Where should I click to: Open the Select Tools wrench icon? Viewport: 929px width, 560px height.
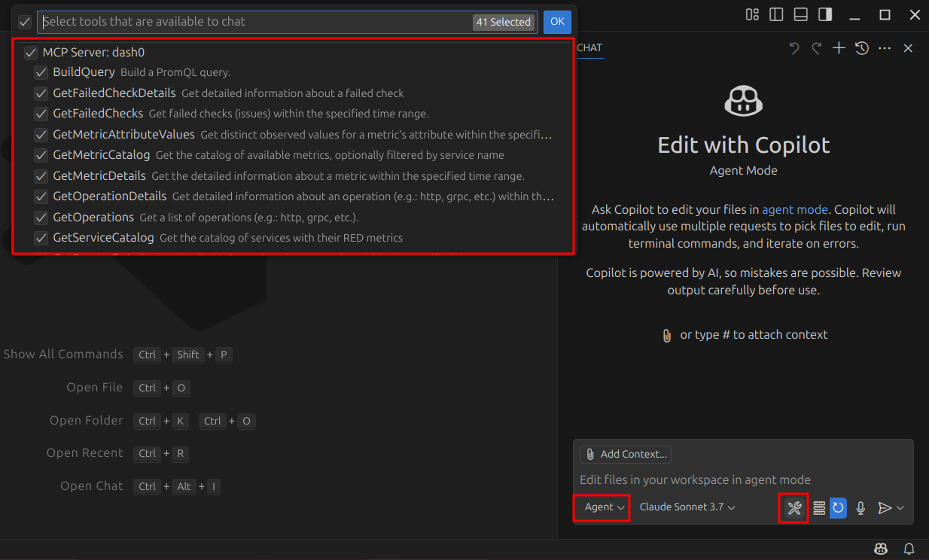point(793,508)
